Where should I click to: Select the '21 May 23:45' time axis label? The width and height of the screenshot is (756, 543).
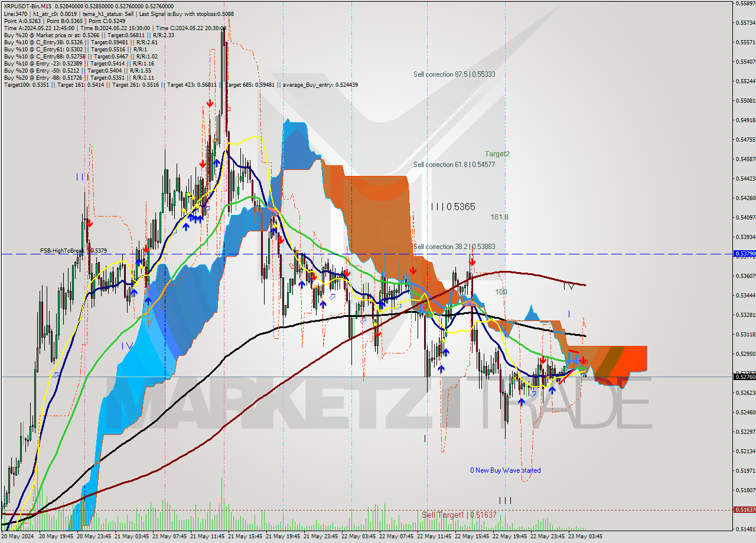(x=322, y=537)
